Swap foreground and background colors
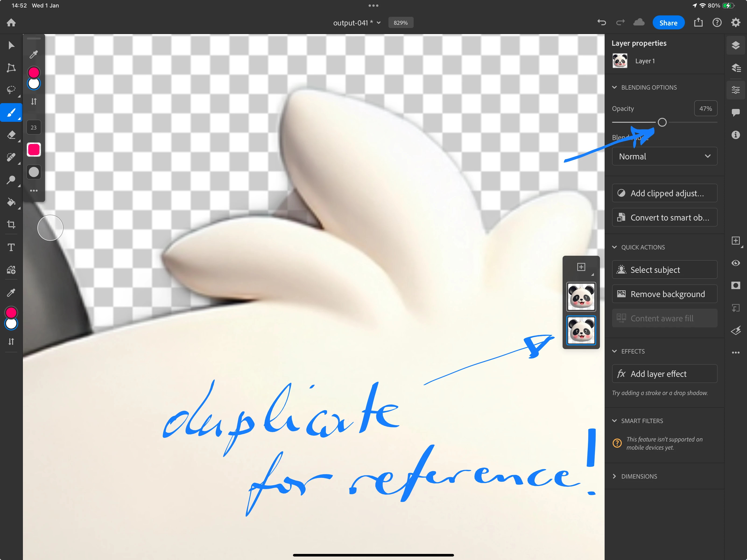Image resolution: width=747 pixels, height=560 pixels. [x=11, y=342]
